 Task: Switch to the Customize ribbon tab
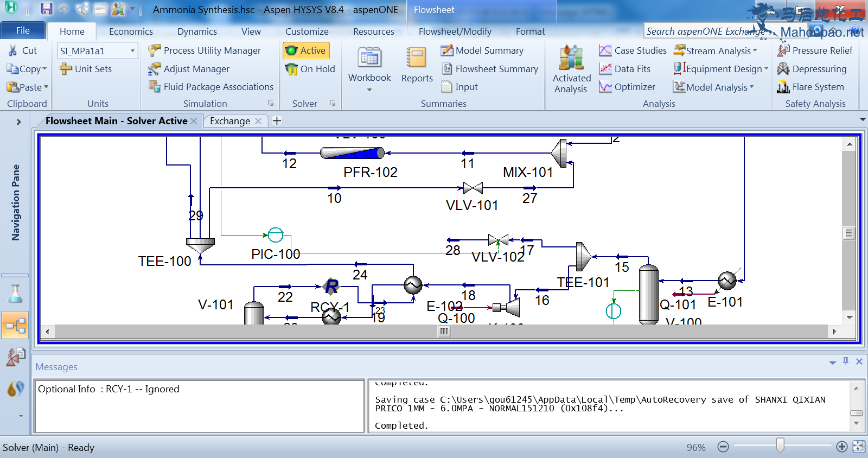coord(307,31)
